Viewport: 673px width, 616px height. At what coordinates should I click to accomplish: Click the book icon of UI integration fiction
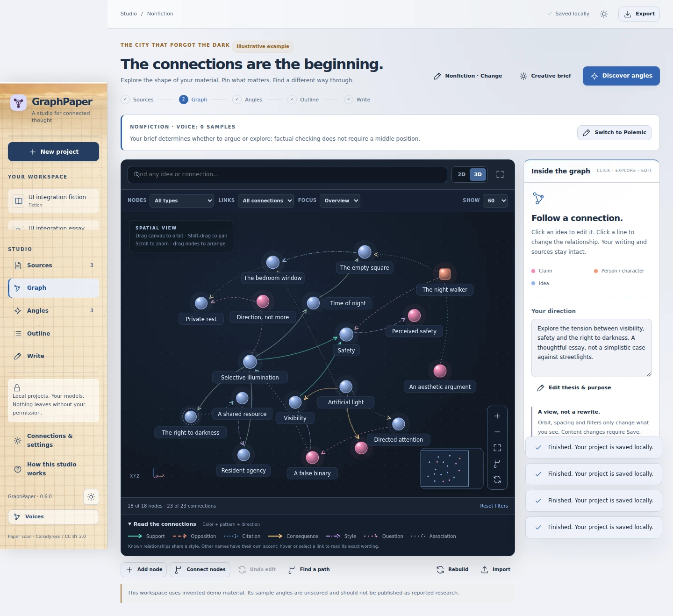[19, 201]
